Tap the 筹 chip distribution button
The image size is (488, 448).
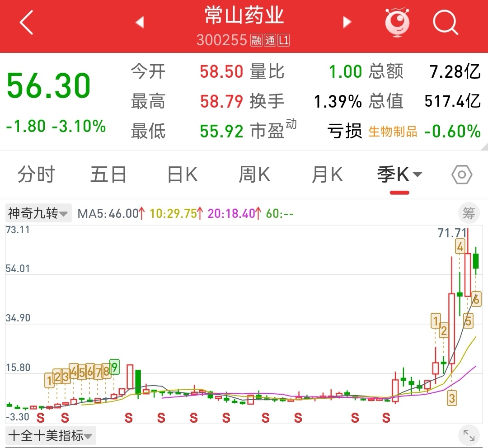click(469, 213)
